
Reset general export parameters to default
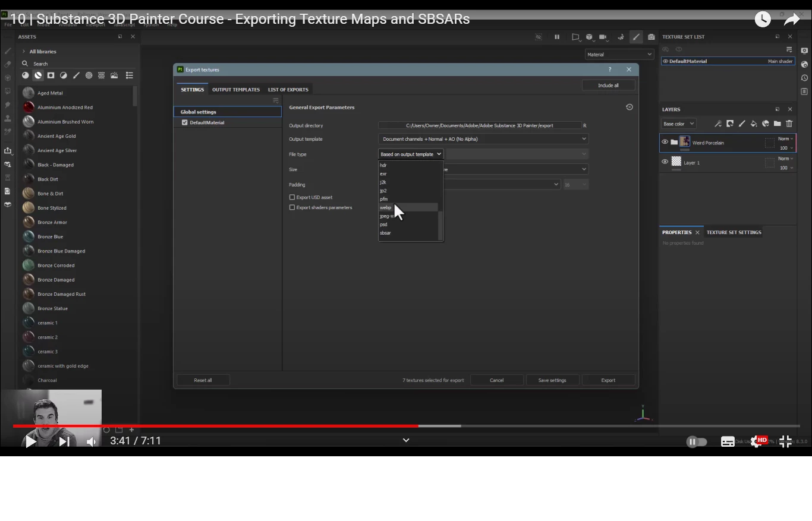[630, 107]
